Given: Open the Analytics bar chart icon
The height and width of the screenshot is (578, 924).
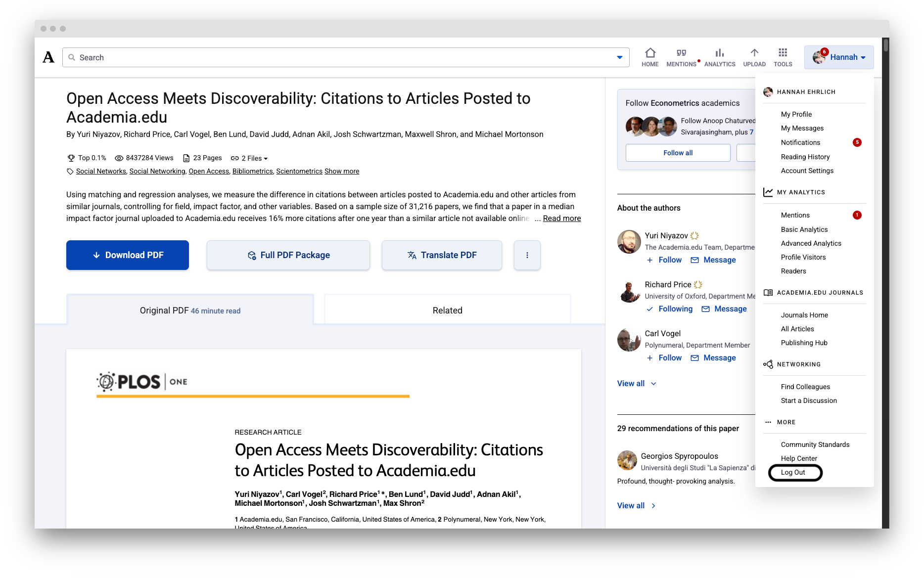Looking at the screenshot, I should coord(720,53).
